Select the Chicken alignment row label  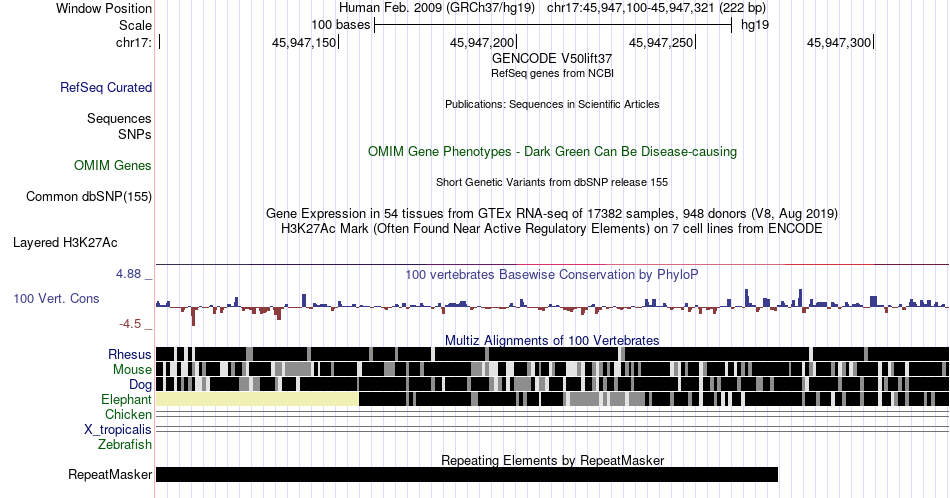pos(128,414)
